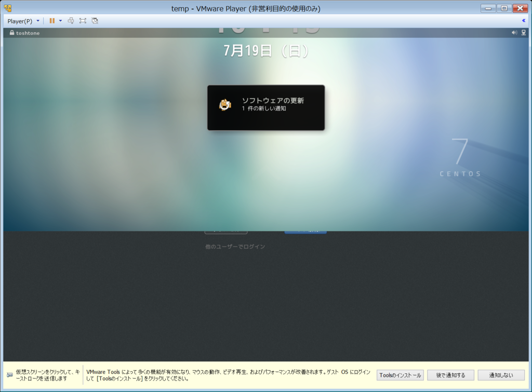Close the VMware Player window

(520, 8)
